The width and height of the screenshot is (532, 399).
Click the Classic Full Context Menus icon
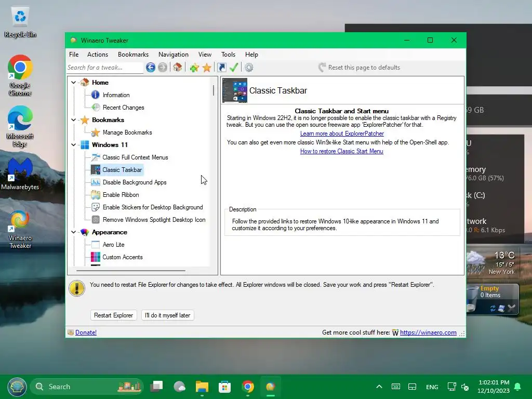click(x=96, y=157)
